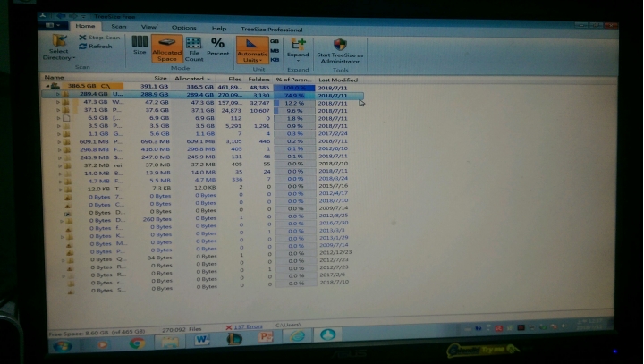Expand the 289.4 GB U... folder

tap(58, 94)
